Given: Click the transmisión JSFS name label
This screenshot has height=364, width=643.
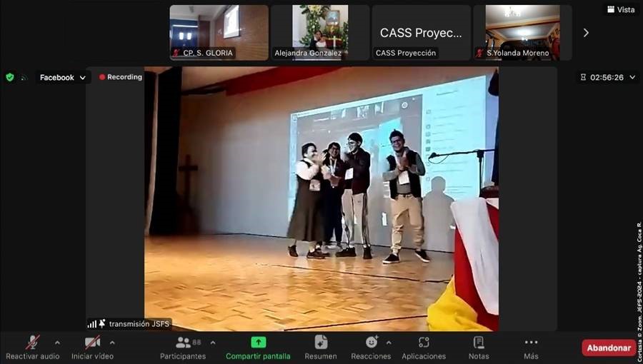Looking at the screenshot, I should coord(139,323).
